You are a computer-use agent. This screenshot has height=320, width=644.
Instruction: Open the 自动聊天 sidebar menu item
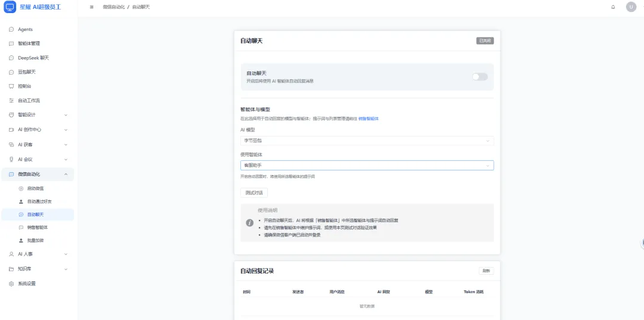point(38,215)
